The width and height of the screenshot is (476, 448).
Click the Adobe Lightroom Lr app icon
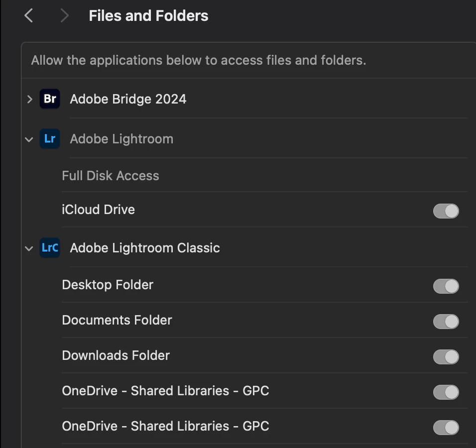pos(50,139)
